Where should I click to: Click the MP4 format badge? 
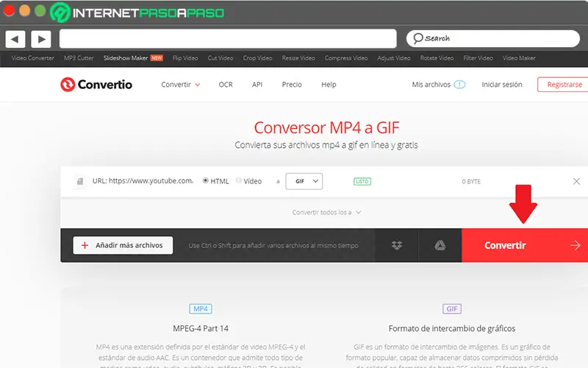point(201,308)
